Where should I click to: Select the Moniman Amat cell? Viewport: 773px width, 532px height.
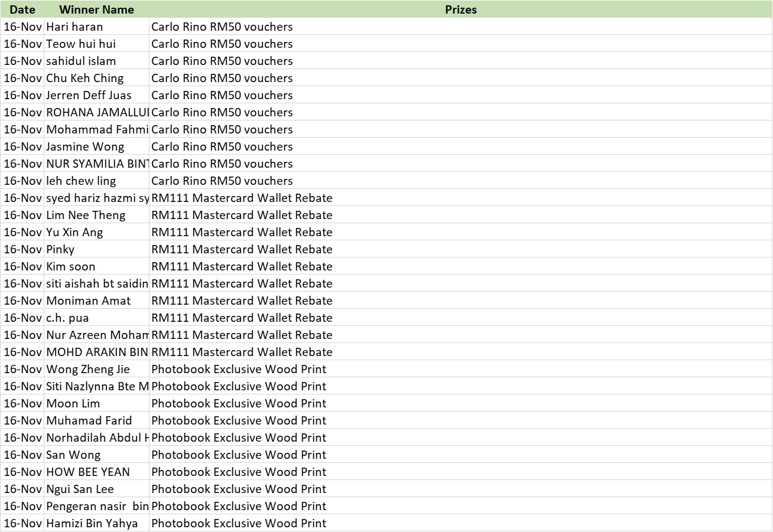click(88, 301)
